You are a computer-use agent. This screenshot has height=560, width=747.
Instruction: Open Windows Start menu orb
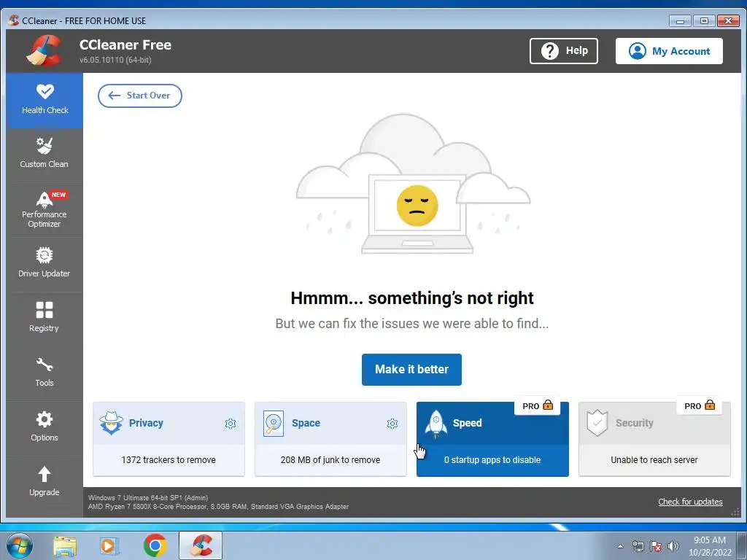point(20,545)
